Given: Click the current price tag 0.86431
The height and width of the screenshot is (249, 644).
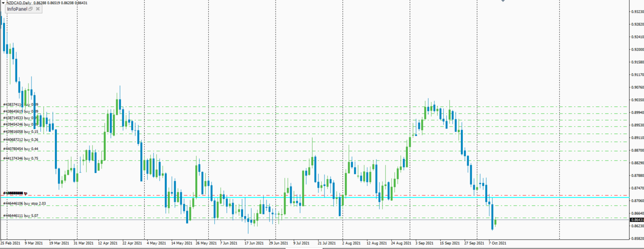Looking at the screenshot, I should click(637, 220).
